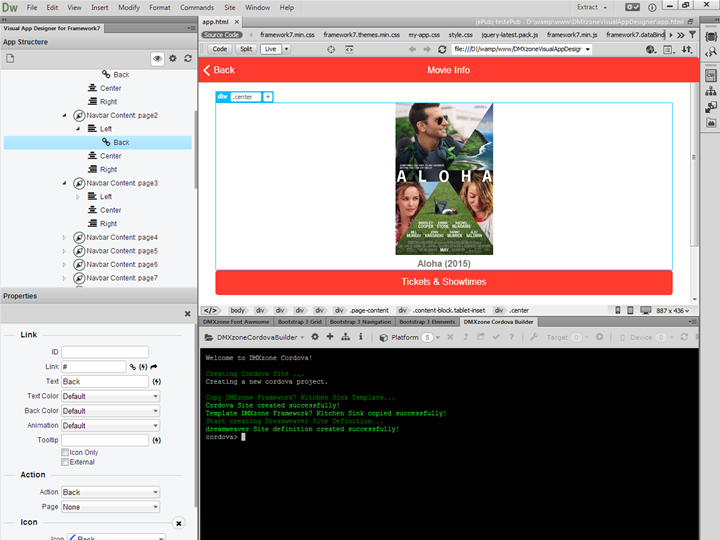
Task: Open the File menu
Action: click(32, 7)
